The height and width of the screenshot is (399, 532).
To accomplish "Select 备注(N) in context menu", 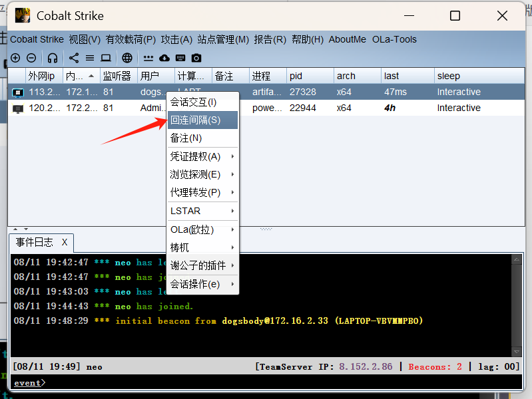I will [x=203, y=138].
